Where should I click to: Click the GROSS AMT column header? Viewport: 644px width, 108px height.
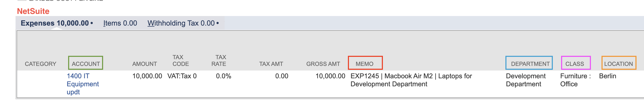tap(323, 64)
